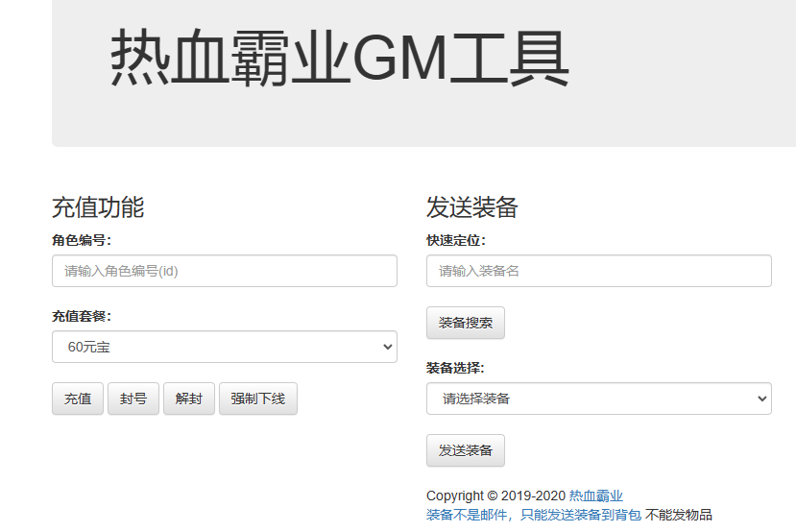Click the 装备不是邮件 notice link
The height and width of the screenshot is (532, 796).
pyautogui.click(x=533, y=515)
